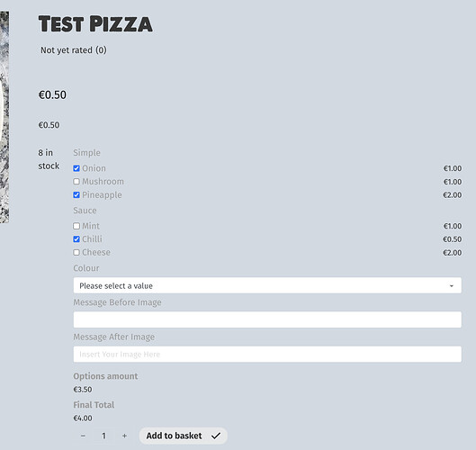476x450 pixels.
Task: Disable the Chilli sauce checkbox
Action: coord(76,239)
